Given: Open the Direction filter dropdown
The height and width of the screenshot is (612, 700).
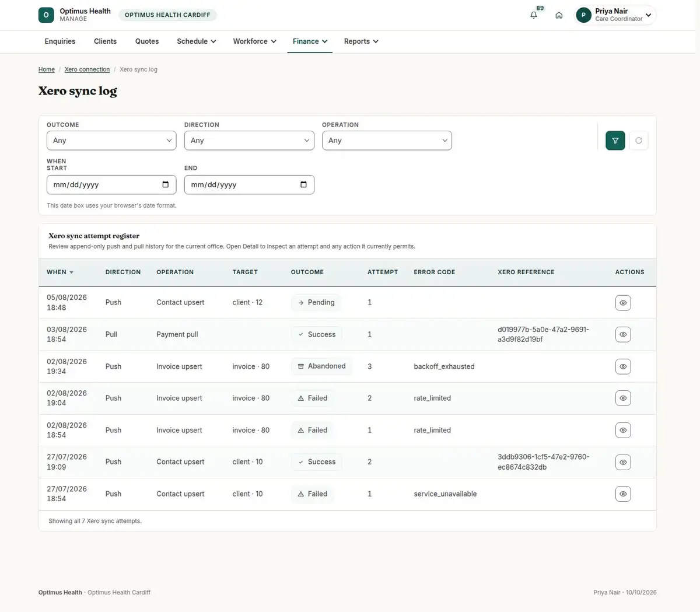Looking at the screenshot, I should tap(249, 141).
